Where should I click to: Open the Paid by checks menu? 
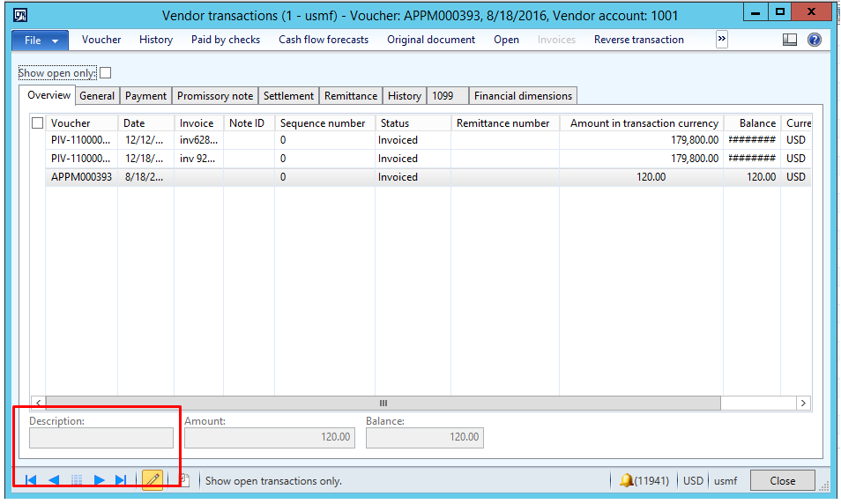point(226,40)
